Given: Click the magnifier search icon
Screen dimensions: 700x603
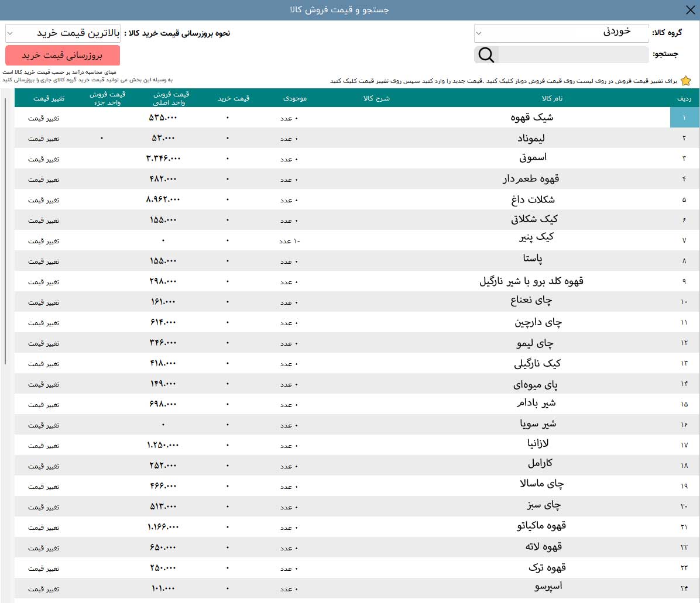Looking at the screenshot, I should tap(486, 55).
